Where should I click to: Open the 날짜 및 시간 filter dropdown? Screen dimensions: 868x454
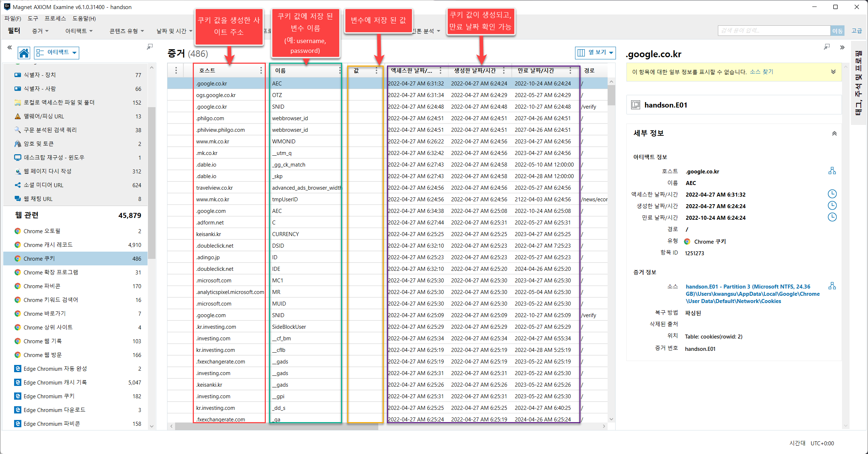[174, 31]
